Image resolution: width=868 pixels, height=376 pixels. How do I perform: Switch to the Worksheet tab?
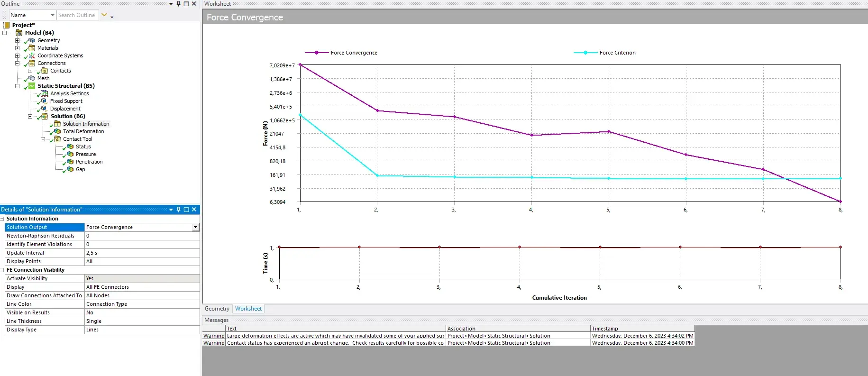click(x=248, y=309)
